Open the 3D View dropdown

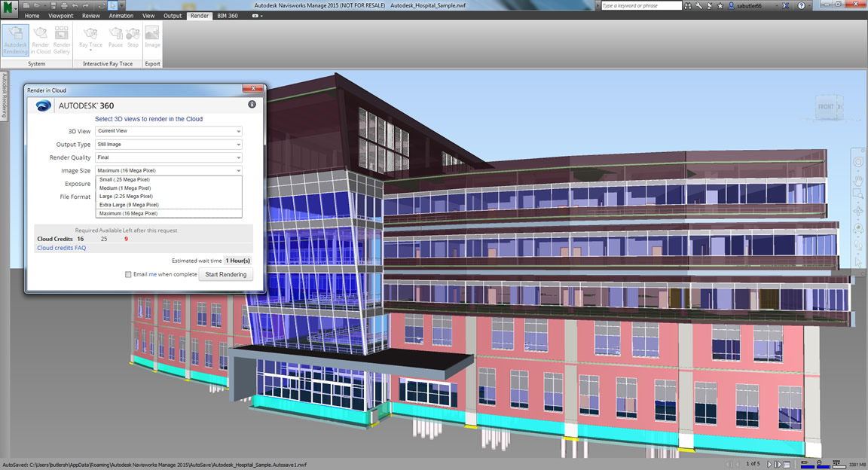[x=169, y=131]
